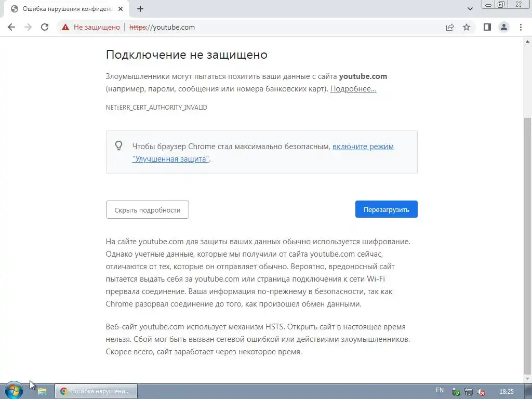The height and width of the screenshot is (399, 532).
Task: Click the security shield tray icon
Action: [456, 392]
